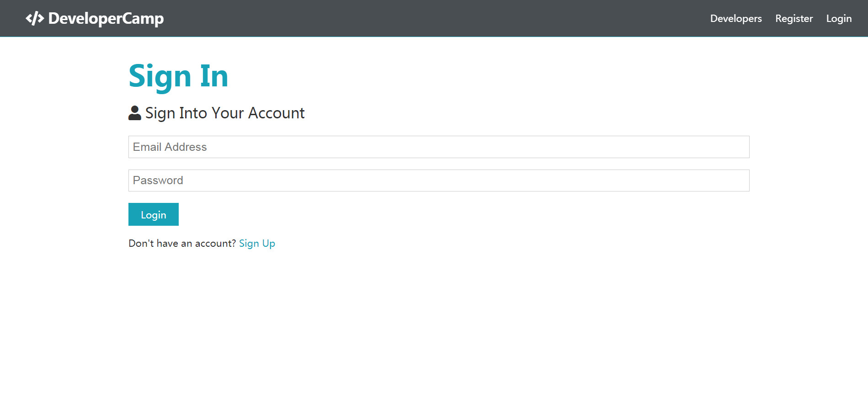Open the Register page from the navbar
The image size is (868, 409).
[x=794, y=18]
